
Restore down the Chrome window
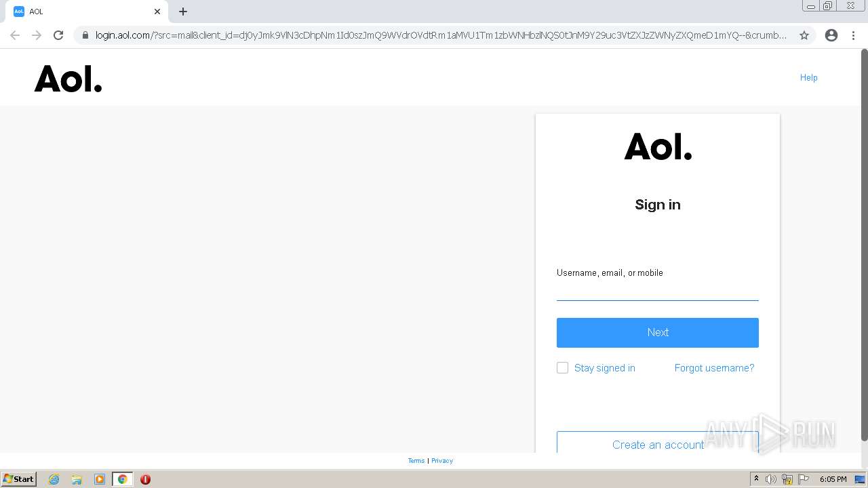point(828,6)
